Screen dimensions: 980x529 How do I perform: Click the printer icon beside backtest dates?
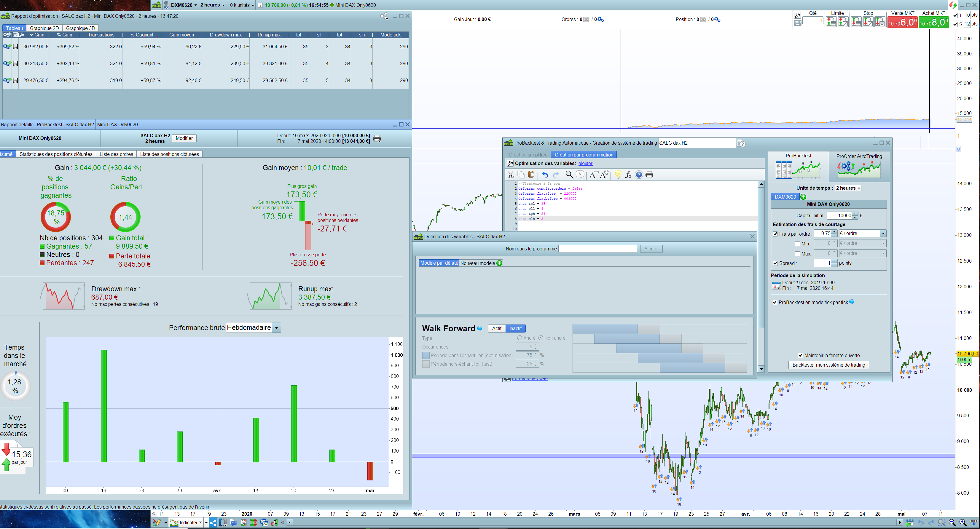coord(377,138)
